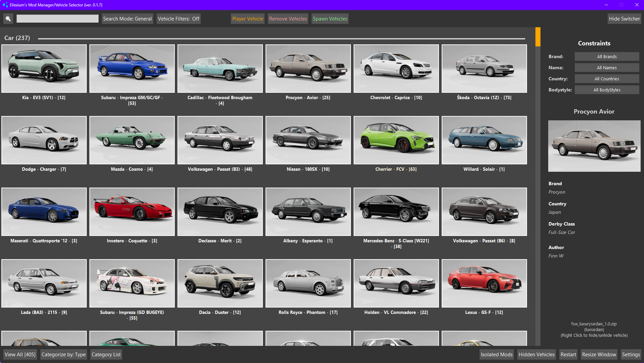Select the Kia EV3 (SV1) thumbnail
The width and height of the screenshot is (644, 363).
coord(44,69)
